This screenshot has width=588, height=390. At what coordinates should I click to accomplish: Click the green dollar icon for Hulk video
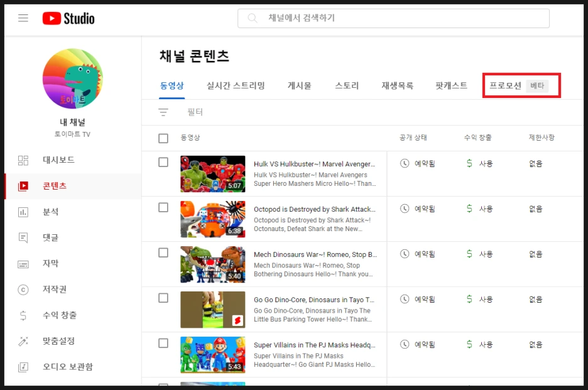coord(469,163)
